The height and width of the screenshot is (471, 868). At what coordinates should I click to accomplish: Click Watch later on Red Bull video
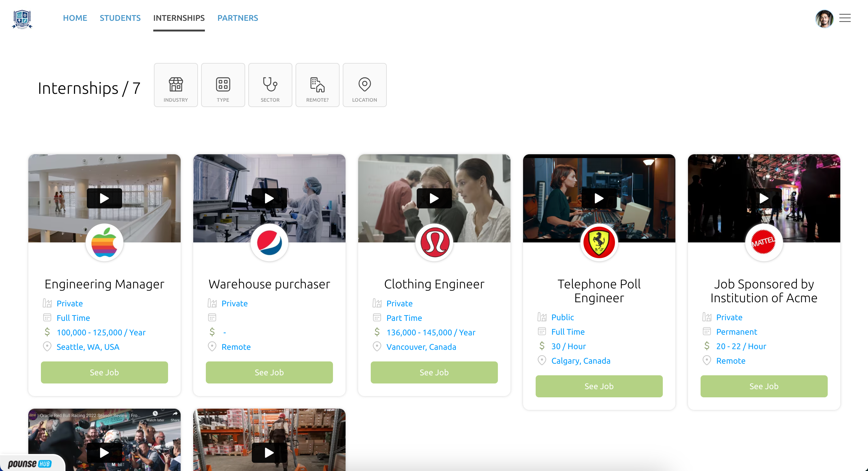click(155, 417)
